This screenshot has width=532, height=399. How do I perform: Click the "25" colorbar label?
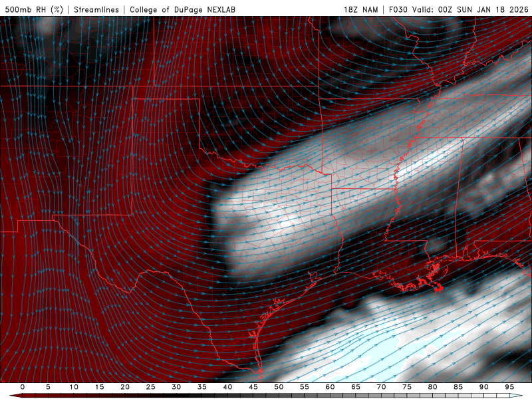point(151,387)
